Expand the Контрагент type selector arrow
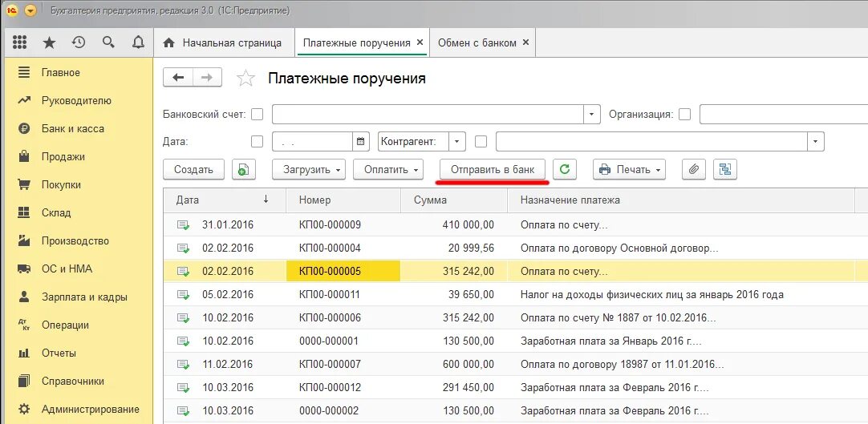The image size is (868, 424). 456,142
